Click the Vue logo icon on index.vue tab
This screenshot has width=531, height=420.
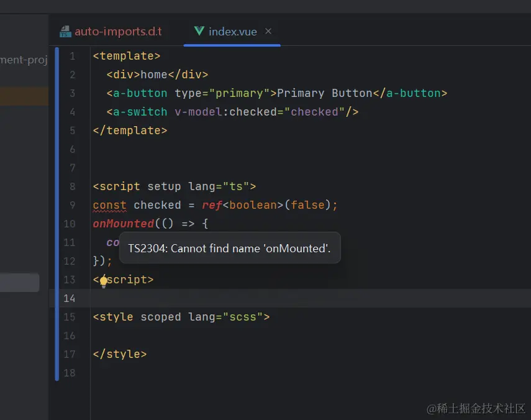199,31
